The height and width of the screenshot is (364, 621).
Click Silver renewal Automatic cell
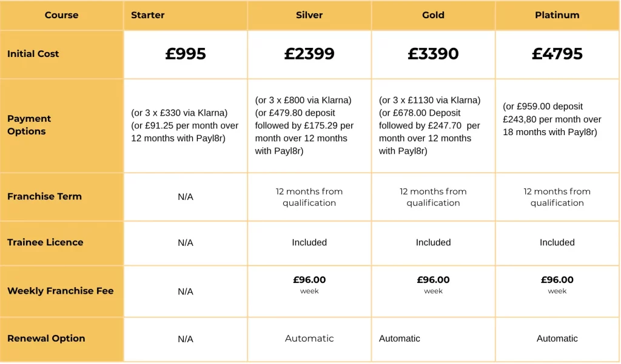309,339
